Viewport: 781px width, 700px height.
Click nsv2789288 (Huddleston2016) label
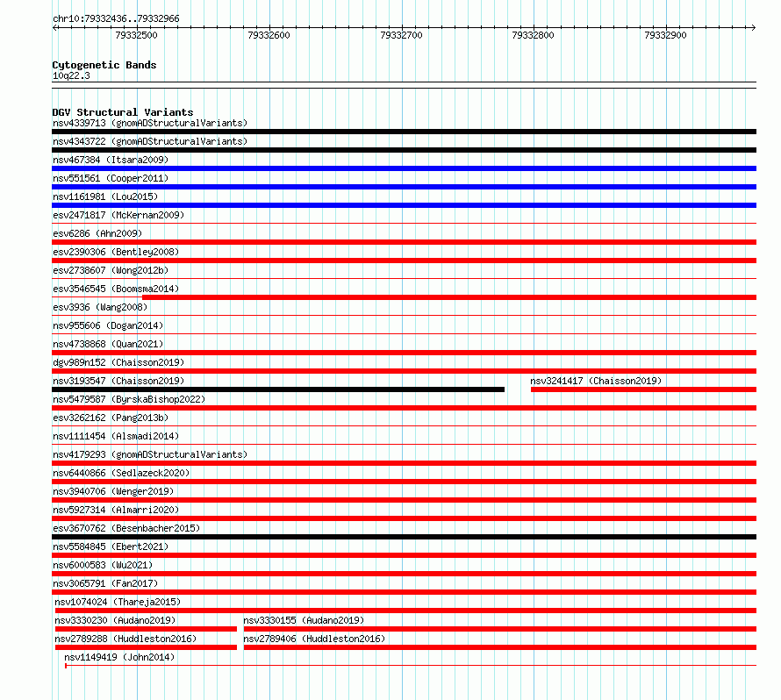125,639
